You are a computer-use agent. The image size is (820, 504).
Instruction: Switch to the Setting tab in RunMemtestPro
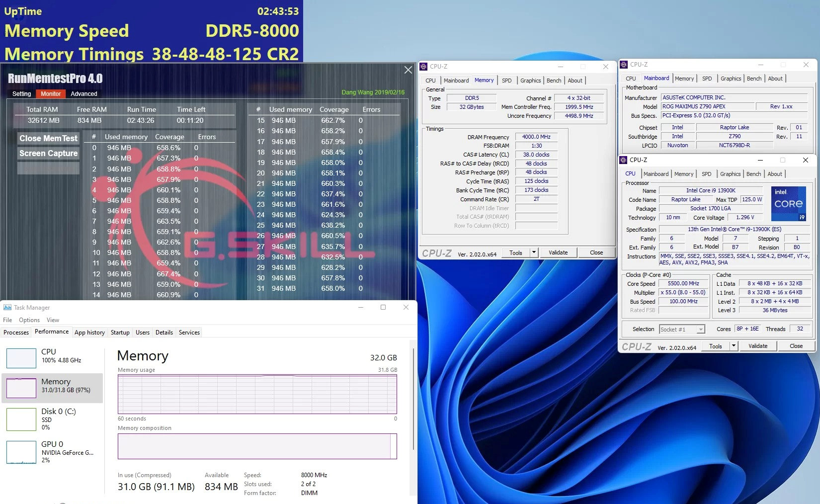[21, 93]
